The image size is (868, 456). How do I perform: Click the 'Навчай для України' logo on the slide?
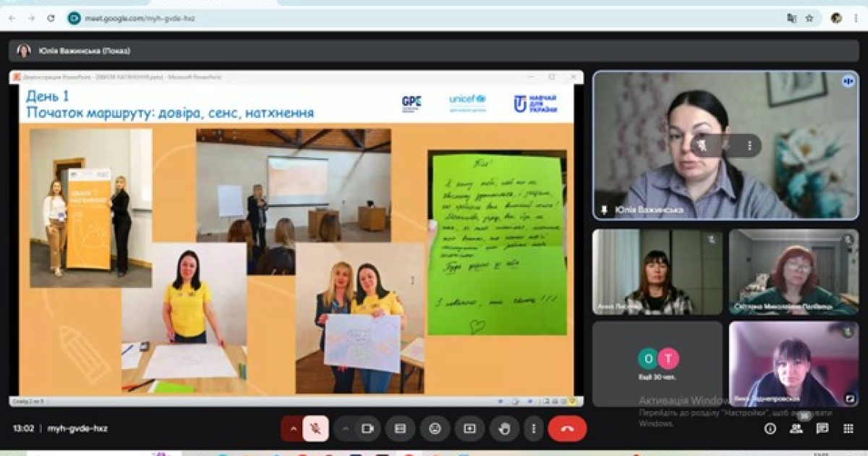pyautogui.click(x=535, y=104)
